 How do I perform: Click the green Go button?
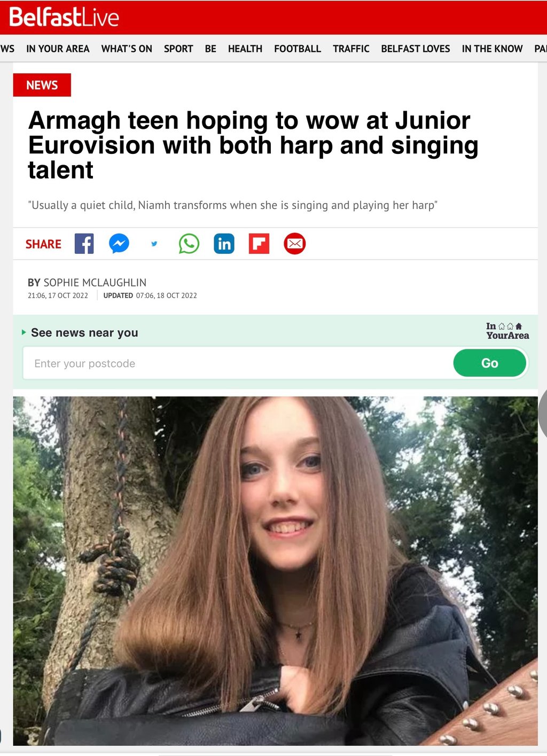coord(490,363)
